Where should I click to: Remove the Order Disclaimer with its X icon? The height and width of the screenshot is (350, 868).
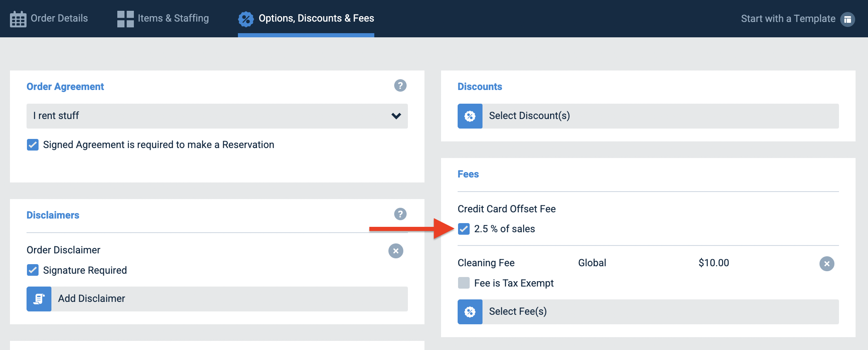click(396, 251)
